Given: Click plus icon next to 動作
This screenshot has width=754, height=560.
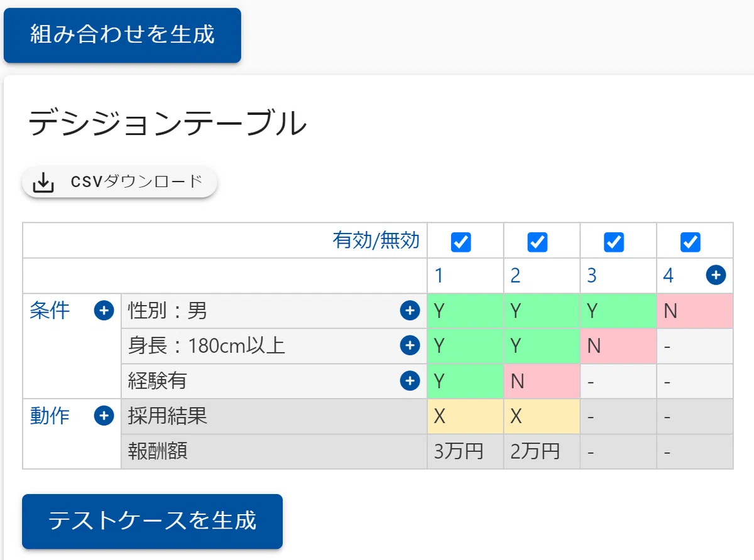Looking at the screenshot, I should (x=104, y=416).
